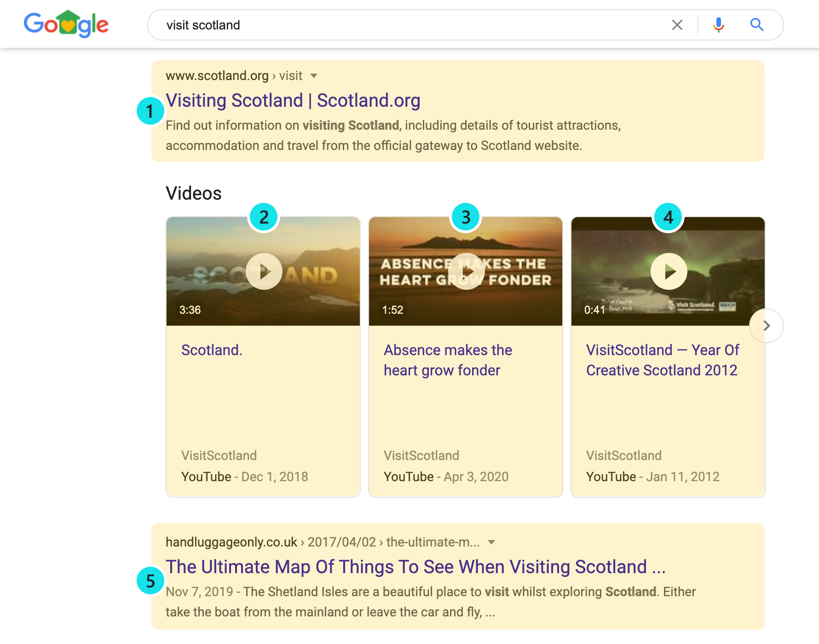Start voice search with the microphone icon
819x644 pixels.
(x=718, y=25)
